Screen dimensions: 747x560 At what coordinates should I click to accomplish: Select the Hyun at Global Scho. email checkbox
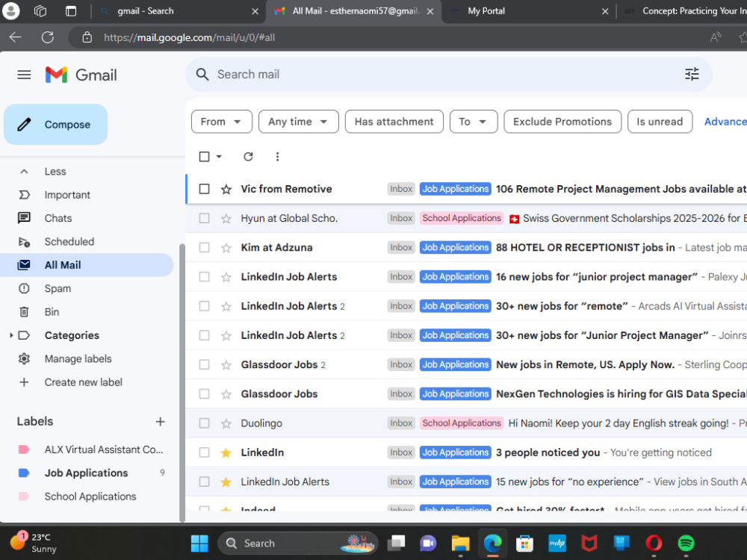(x=205, y=218)
